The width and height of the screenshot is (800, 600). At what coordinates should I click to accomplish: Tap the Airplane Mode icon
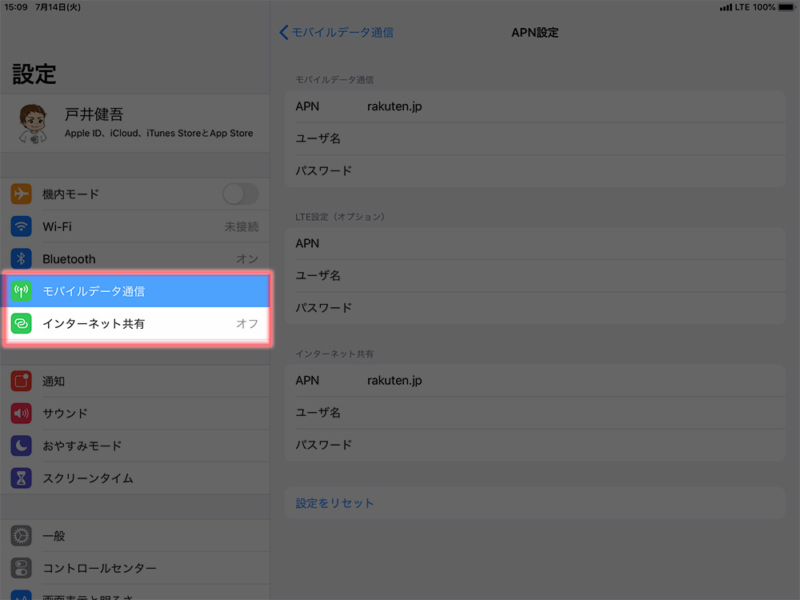21,194
